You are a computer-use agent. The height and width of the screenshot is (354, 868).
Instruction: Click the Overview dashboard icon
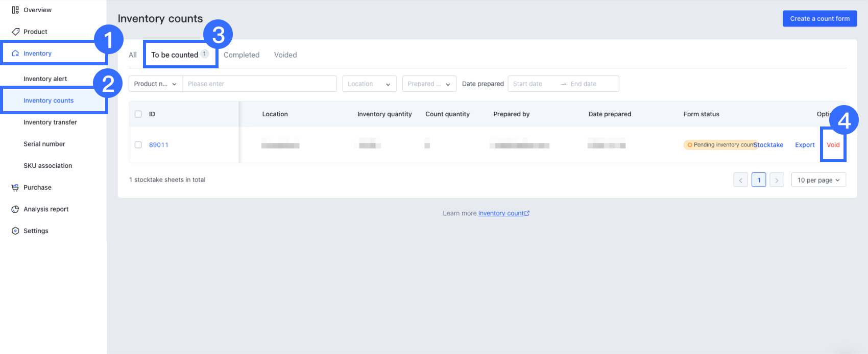[x=15, y=10]
